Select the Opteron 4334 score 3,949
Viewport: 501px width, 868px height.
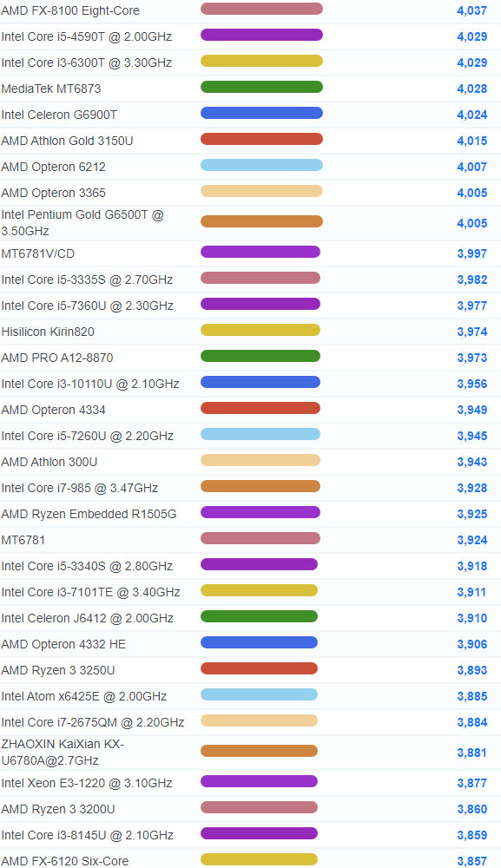[471, 410]
